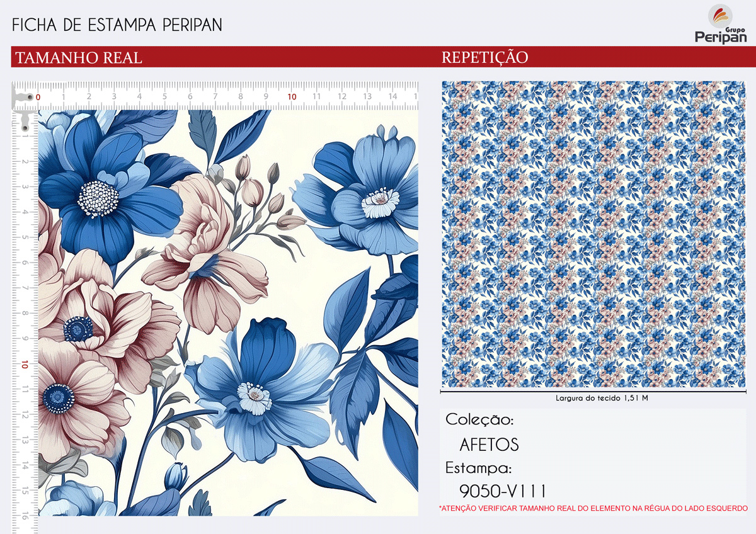Click the ruler's metal end clip
Viewport: 756px width, 534px height.
[24, 98]
